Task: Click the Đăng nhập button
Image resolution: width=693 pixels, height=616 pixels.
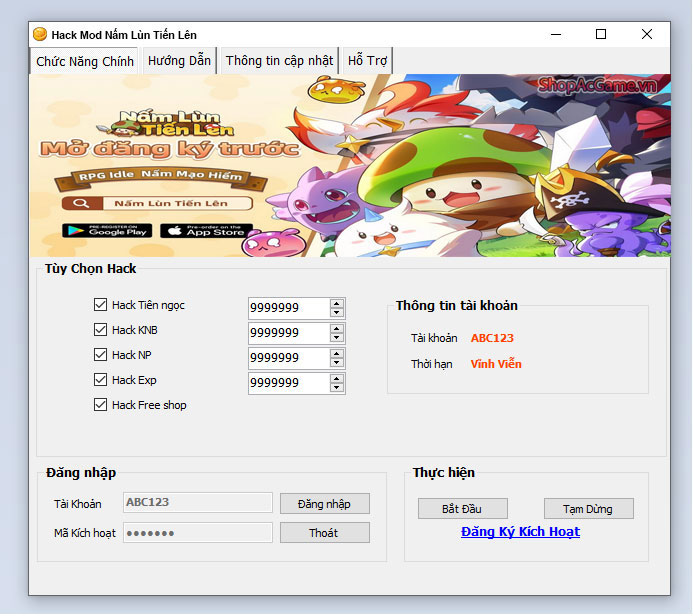Action: (324, 504)
